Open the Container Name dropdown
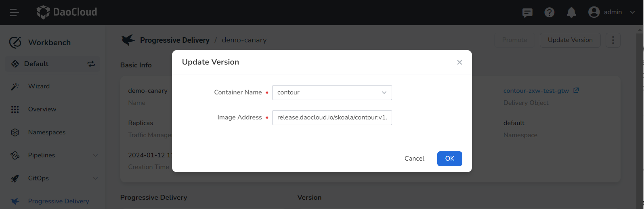Image resolution: width=644 pixels, height=209 pixels. coord(332,92)
